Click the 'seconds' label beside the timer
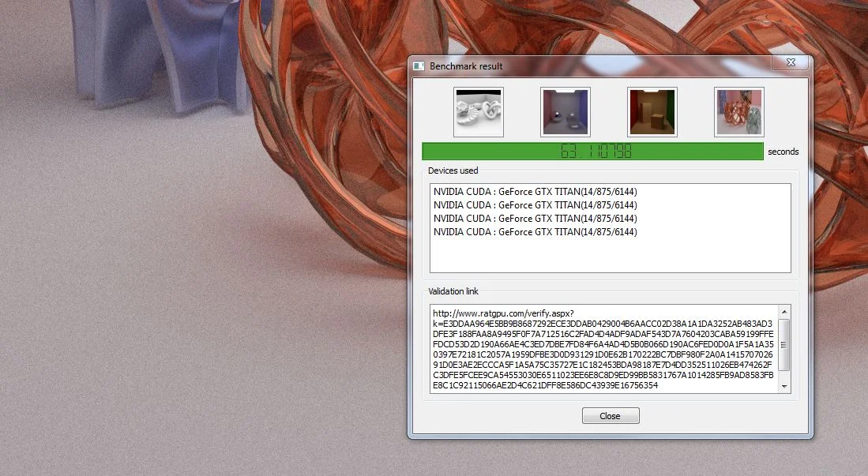Image resolution: width=868 pixels, height=476 pixels. 783,152
